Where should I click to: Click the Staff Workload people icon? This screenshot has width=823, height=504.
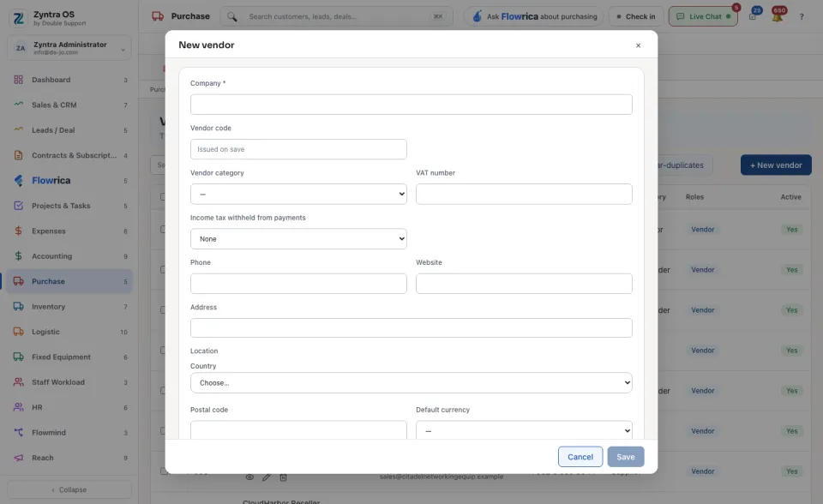[18, 381]
